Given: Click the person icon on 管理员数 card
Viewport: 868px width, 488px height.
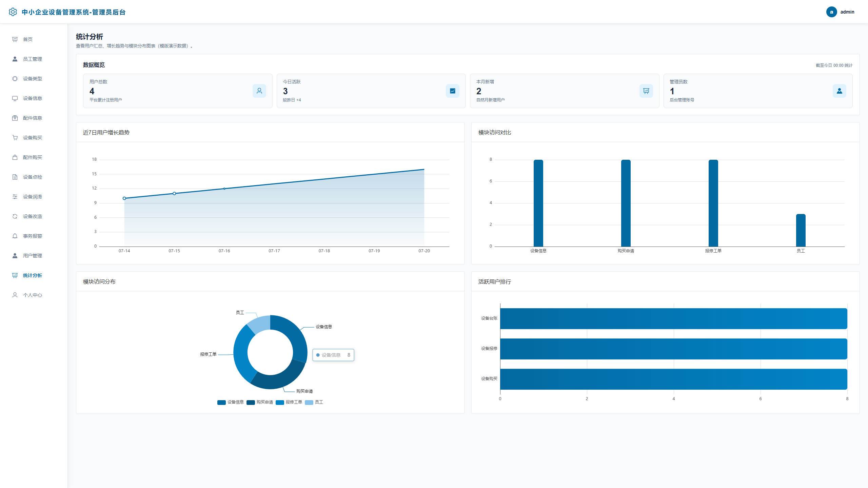Looking at the screenshot, I should coord(840,91).
